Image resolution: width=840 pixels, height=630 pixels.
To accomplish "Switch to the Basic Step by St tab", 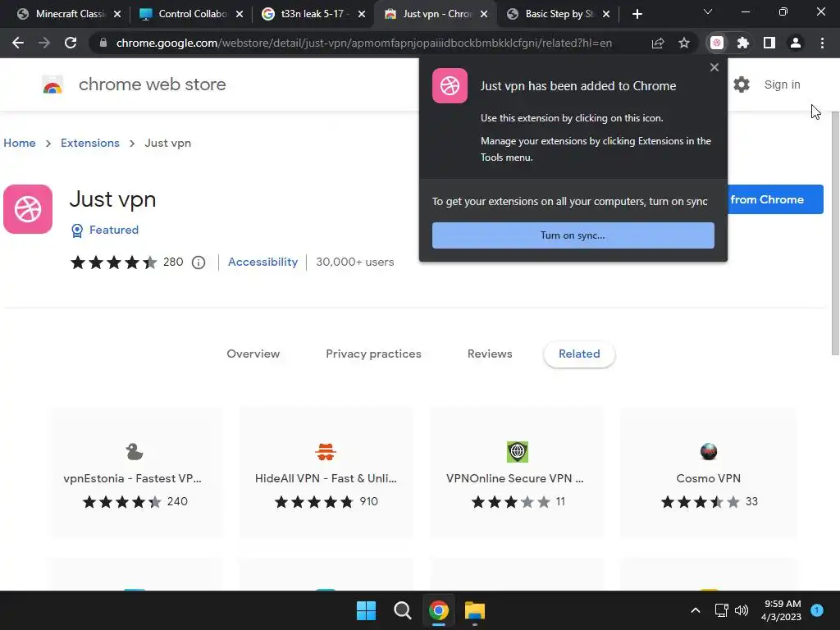I will 558,14.
